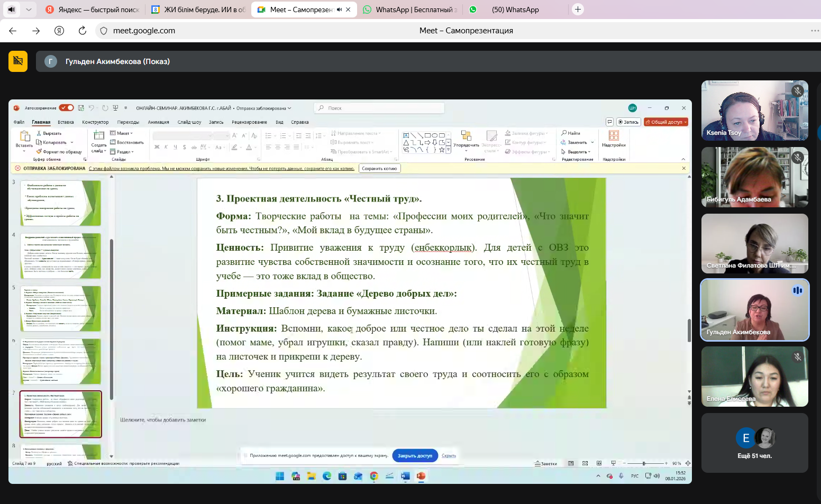This screenshot has height=504, width=821.
Task: Click the Save a copy button
Action: [379, 168]
